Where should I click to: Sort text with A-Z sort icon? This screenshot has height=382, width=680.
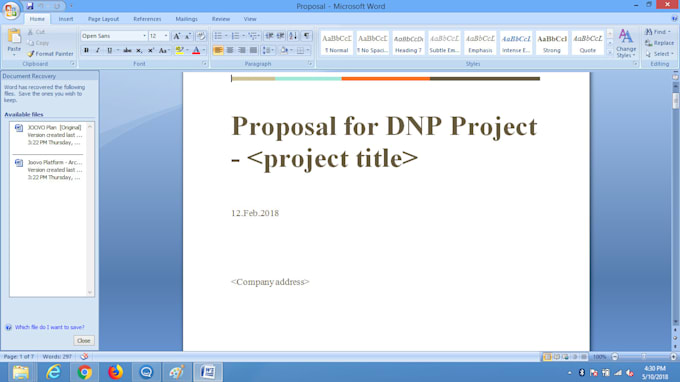point(293,36)
